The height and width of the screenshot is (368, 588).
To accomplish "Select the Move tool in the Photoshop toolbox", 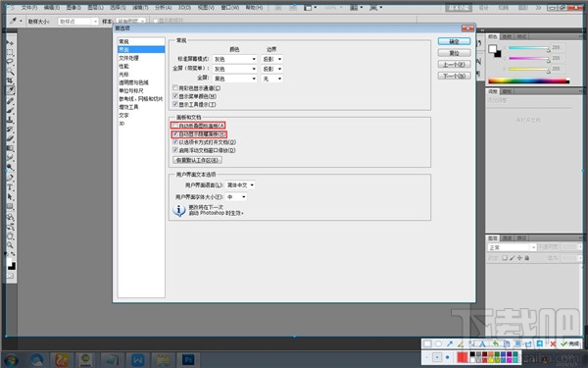I will point(10,43).
